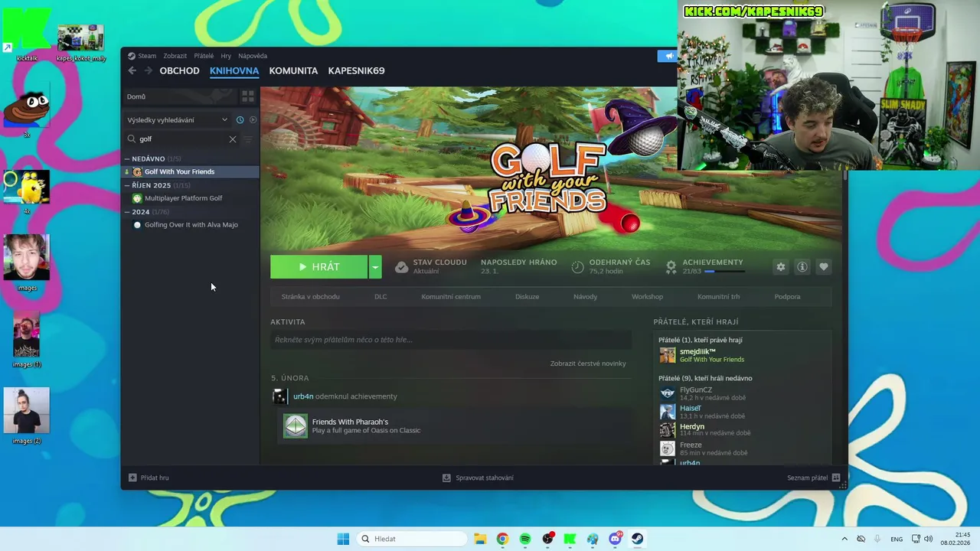Clear the golf search text
The width and height of the screenshot is (980, 551).
(x=233, y=139)
